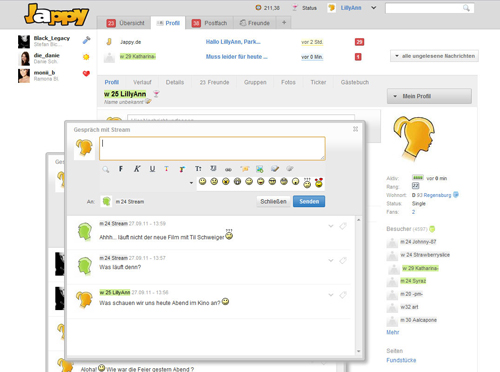Select the Fotos profile tab

point(288,82)
